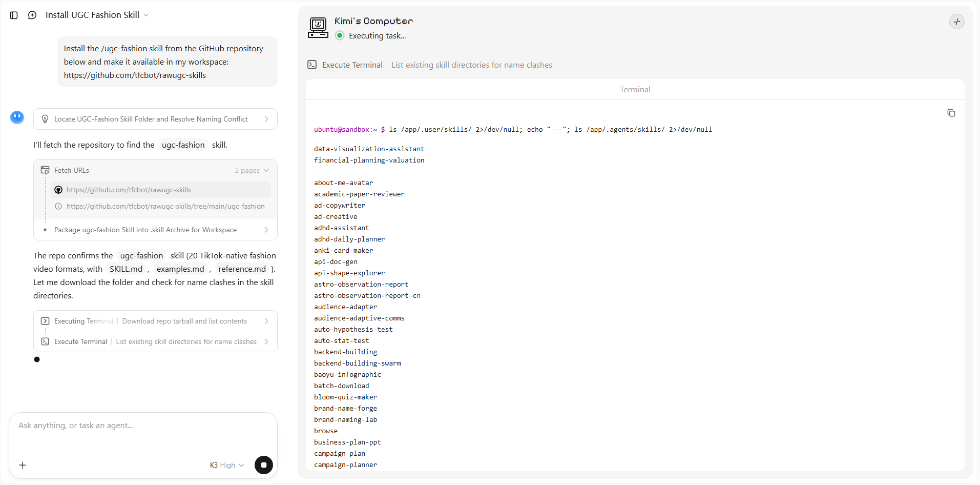Click the Ask anything message input field
Image resolution: width=980 pixels, height=485 pixels.
[143, 433]
